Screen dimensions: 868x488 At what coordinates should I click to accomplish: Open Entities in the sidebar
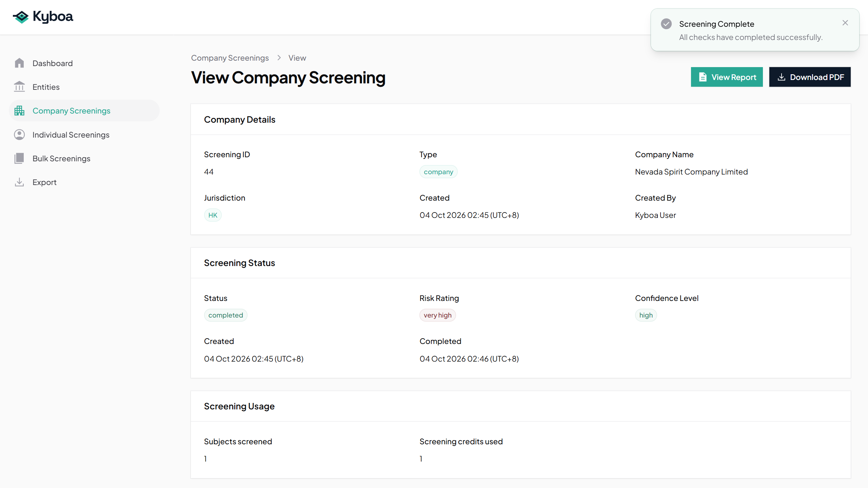click(x=84, y=87)
